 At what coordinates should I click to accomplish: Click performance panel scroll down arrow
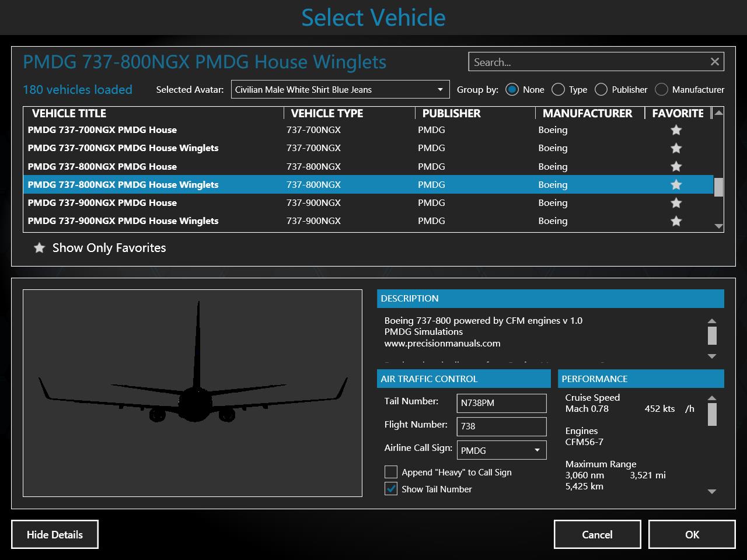pos(712,491)
